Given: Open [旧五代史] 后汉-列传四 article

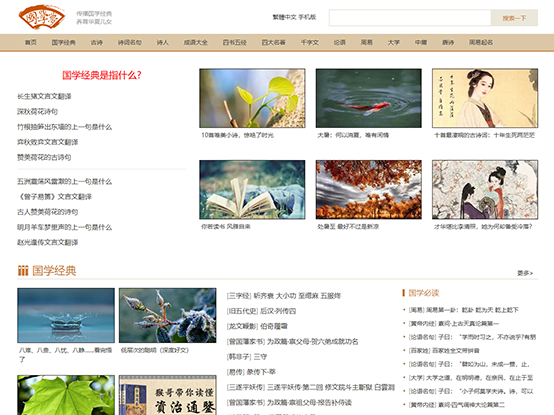Looking at the screenshot, I should click(x=261, y=311).
